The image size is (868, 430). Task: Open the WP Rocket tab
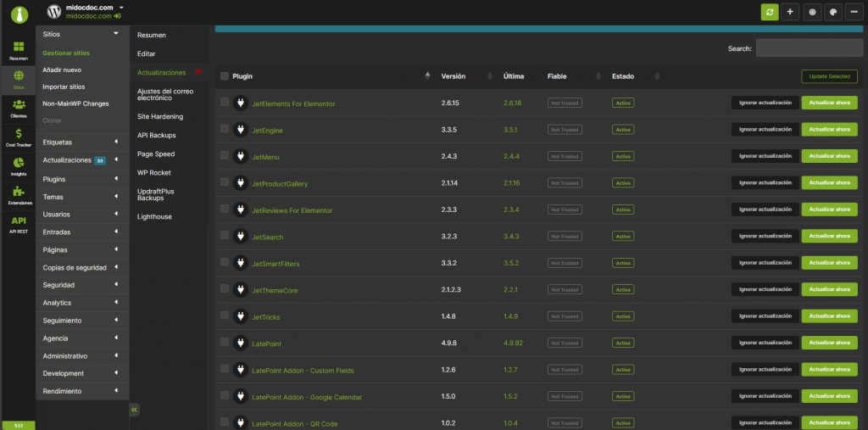coord(154,172)
